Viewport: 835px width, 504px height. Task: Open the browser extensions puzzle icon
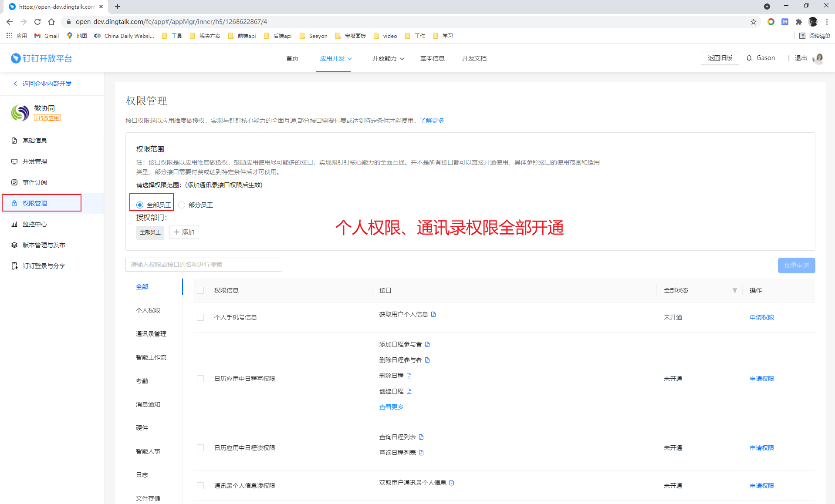coord(798,22)
